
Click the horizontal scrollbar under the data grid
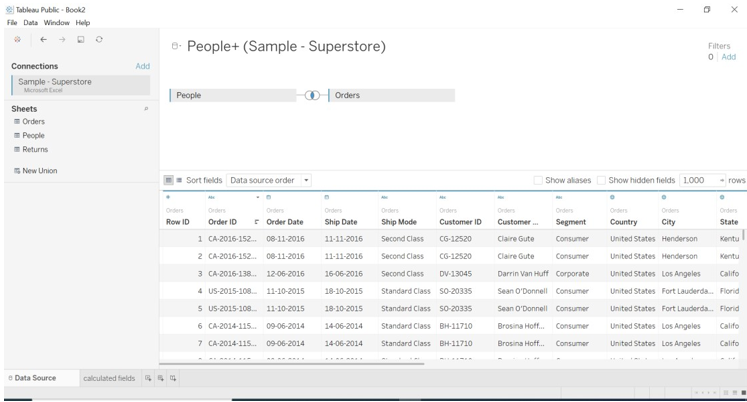291,364
